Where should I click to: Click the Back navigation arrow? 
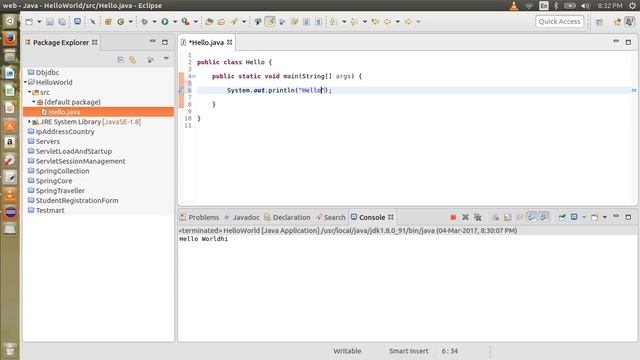click(387, 22)
